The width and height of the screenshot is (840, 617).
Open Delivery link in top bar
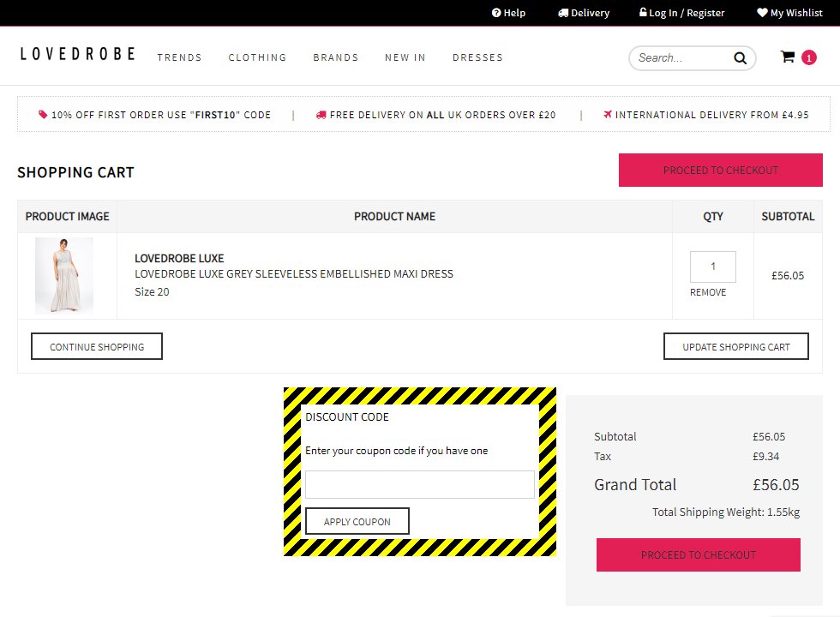pyautogui.click(x=584, y=13)
